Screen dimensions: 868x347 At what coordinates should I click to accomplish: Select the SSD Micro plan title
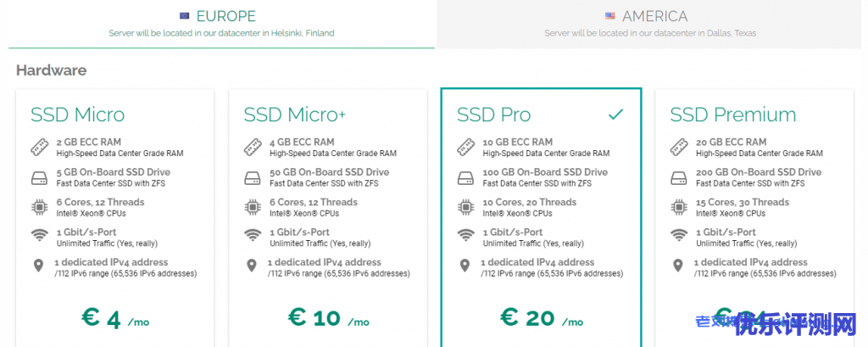[78, 115]
